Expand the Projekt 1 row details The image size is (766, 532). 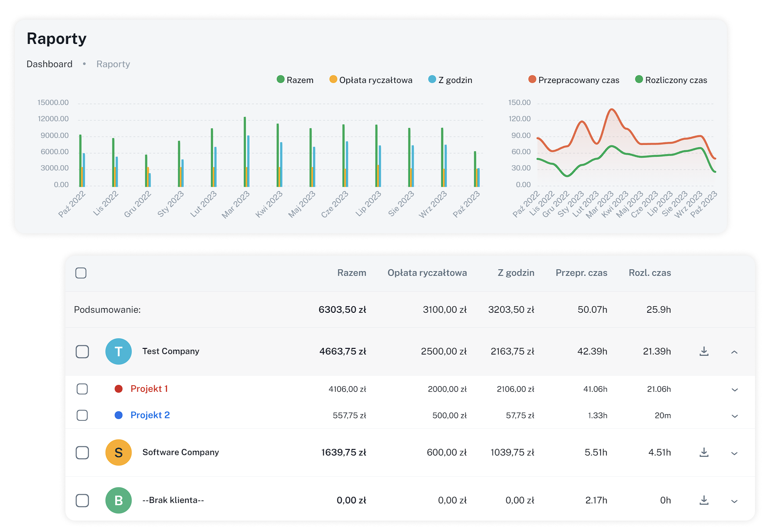[734, 390]
